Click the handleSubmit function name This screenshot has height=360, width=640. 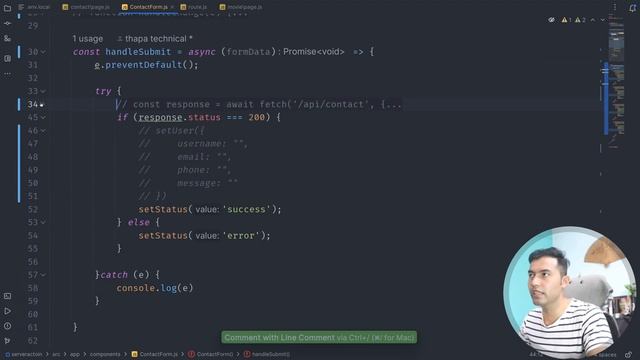tap(138, 52)
